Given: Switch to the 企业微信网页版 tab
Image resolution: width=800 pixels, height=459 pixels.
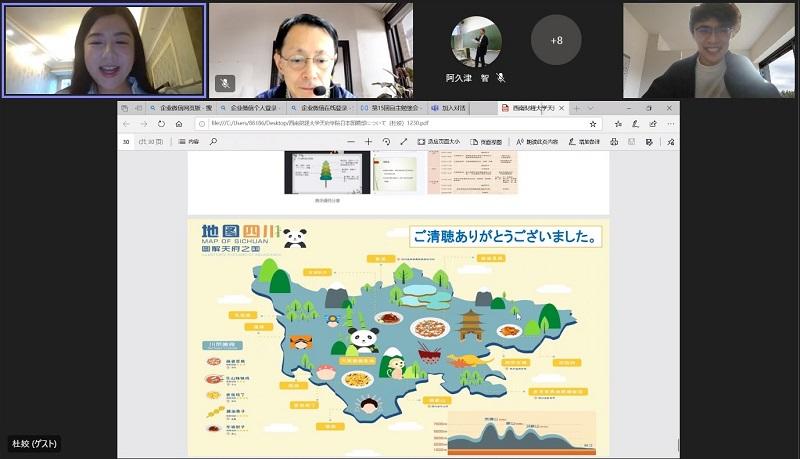Looking at the screenshot, I should pyautogui.click(x=181, y=108).
